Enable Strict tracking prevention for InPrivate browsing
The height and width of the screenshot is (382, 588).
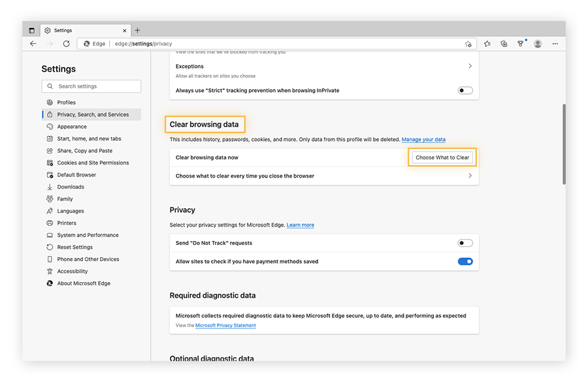(x=465, y=89)
